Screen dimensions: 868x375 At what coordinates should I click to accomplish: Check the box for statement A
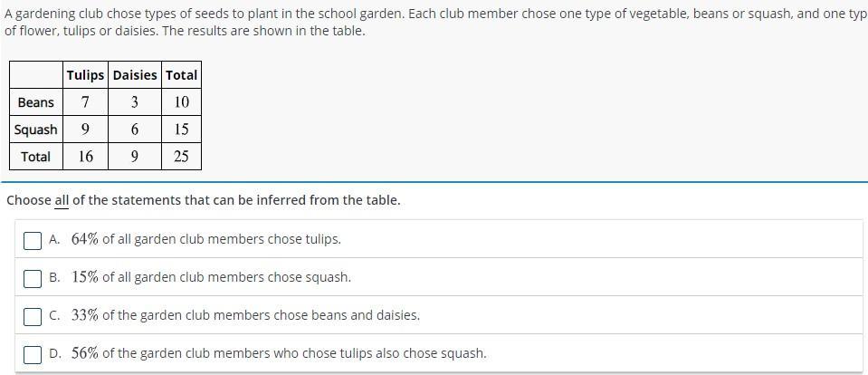pos(33,240)
